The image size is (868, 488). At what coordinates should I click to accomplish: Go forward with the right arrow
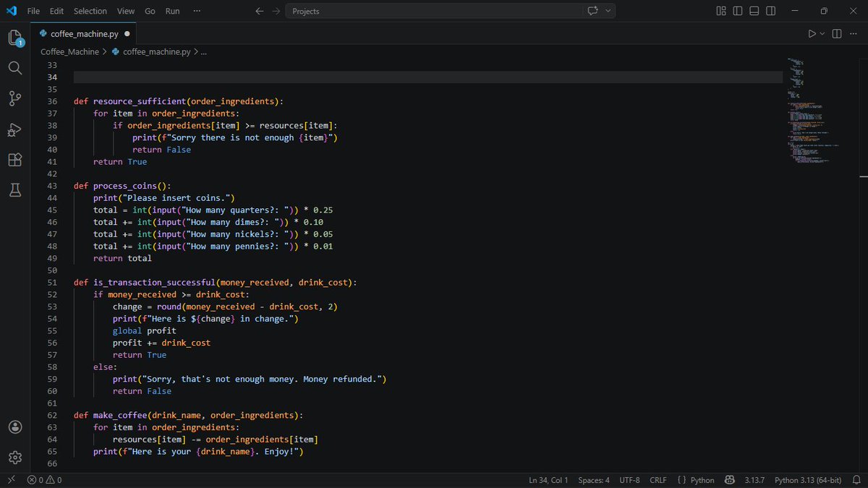[x=276, y=11]
